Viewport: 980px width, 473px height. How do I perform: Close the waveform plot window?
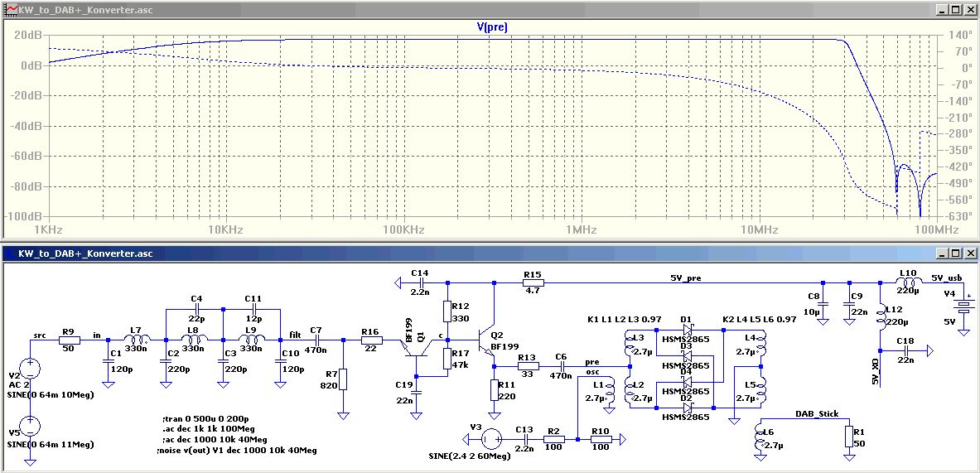pos(969,10)
